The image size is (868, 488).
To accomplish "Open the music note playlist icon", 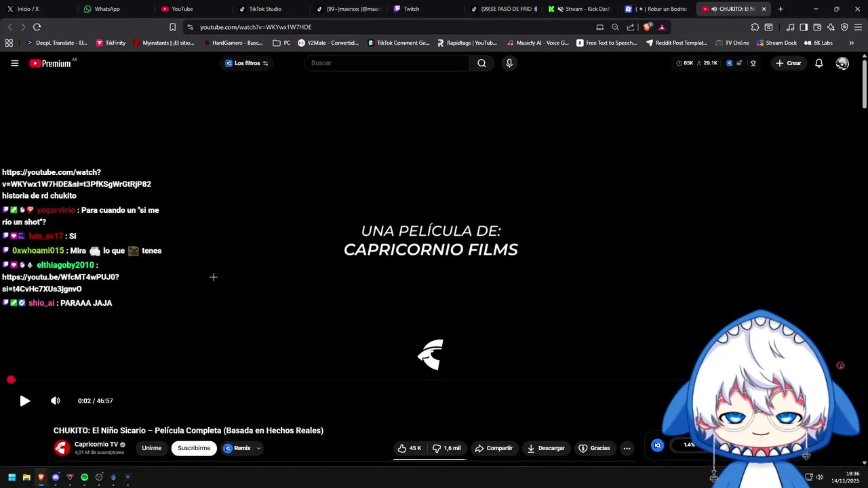I will pos(790,27).
